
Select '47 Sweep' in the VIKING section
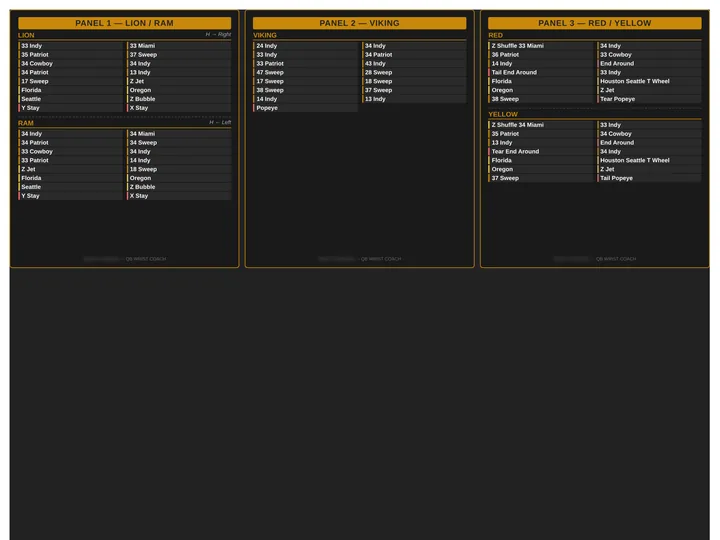click(x=305, y=72)
